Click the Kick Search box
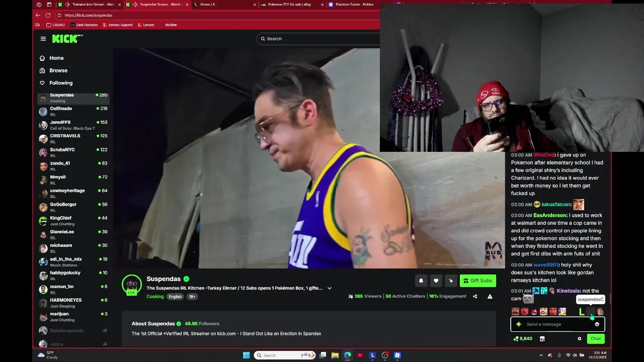The image size is (644, 362). click(319, 39)
